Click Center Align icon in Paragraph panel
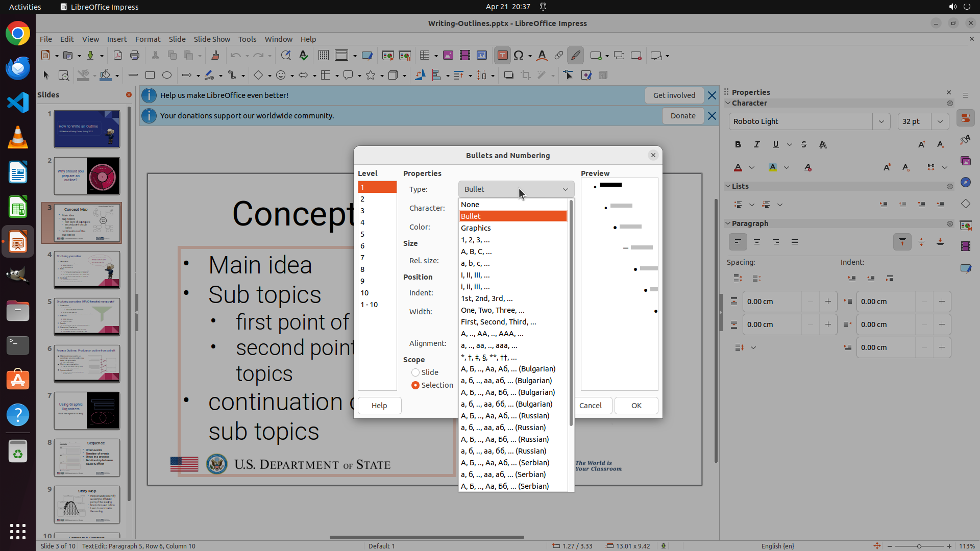 757,242
